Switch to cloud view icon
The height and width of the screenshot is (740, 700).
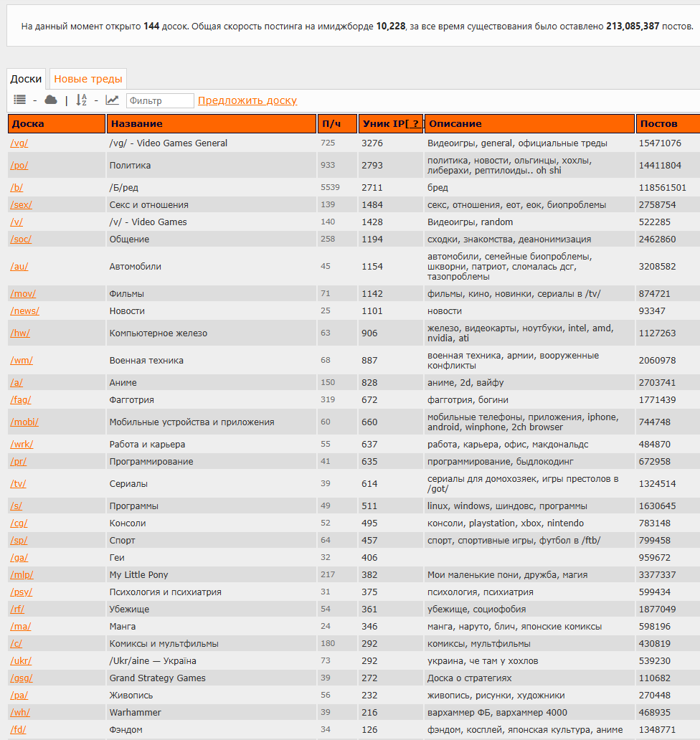50,100
